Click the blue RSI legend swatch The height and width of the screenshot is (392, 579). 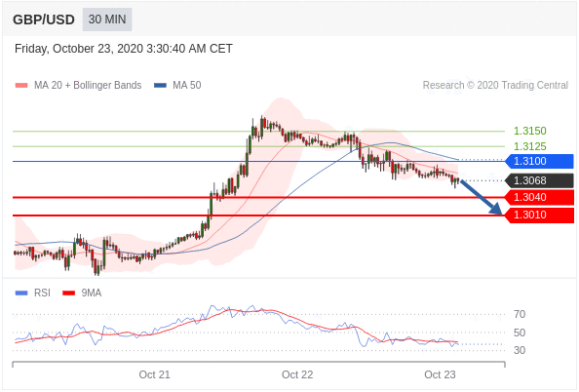[x=21, y=293]
